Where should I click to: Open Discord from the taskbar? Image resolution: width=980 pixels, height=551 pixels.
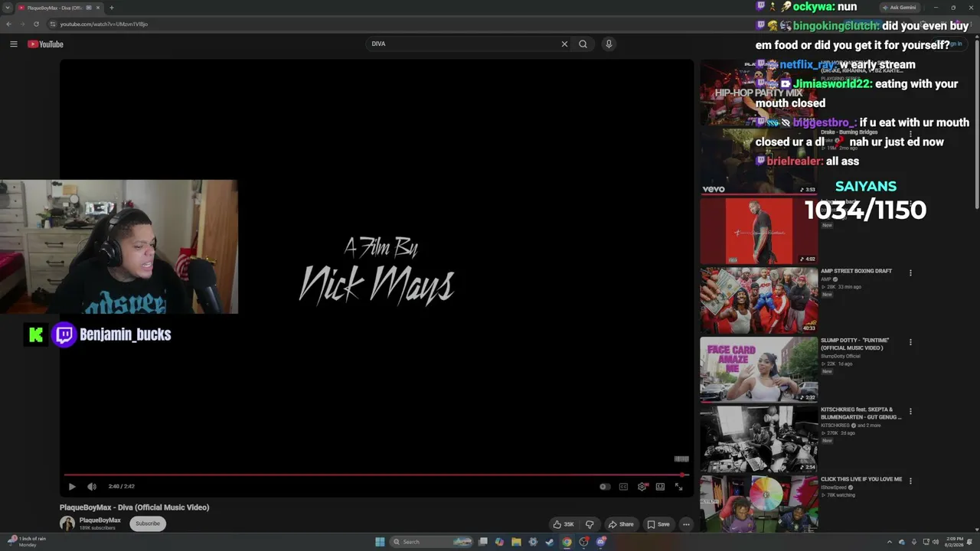[x=601, y=542]
